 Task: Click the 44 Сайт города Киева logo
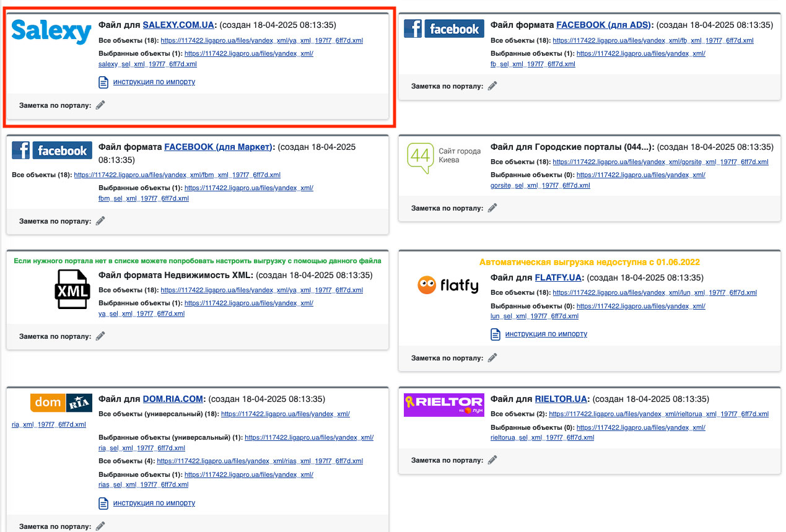tap(444, 157)
